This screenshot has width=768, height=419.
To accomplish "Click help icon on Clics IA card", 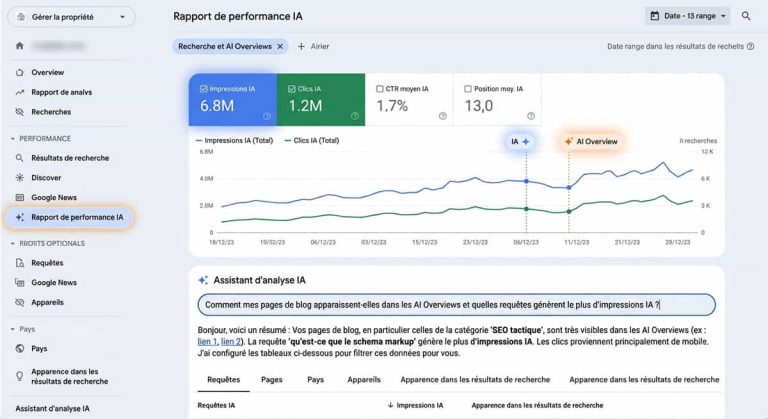I will 355,116.
